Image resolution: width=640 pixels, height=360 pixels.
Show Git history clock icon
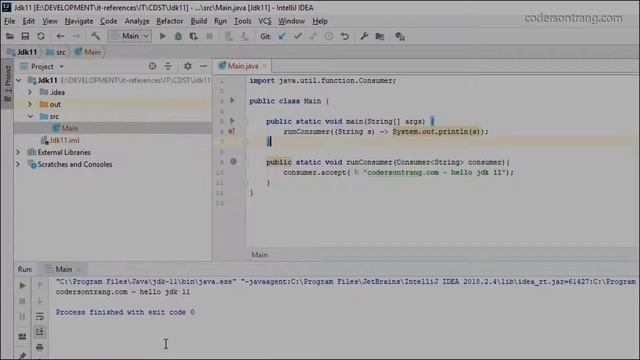coord(329,36)
